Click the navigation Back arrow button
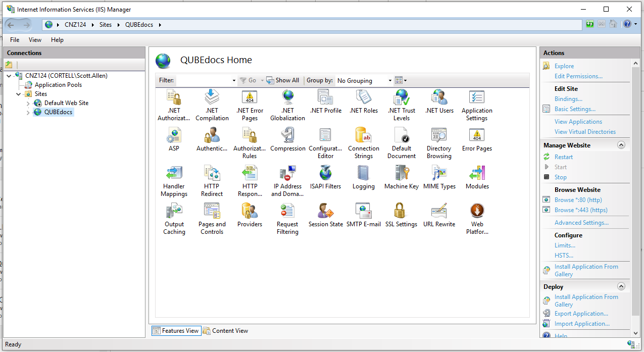This screenshot has width=644, height=352. [x=11, y=24]
